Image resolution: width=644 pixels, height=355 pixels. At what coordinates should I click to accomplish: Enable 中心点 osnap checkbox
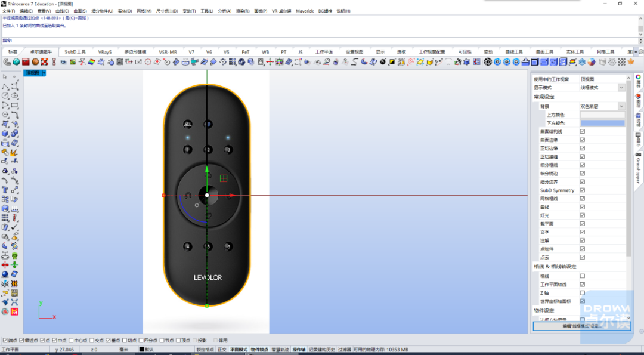tap(72, 341)
